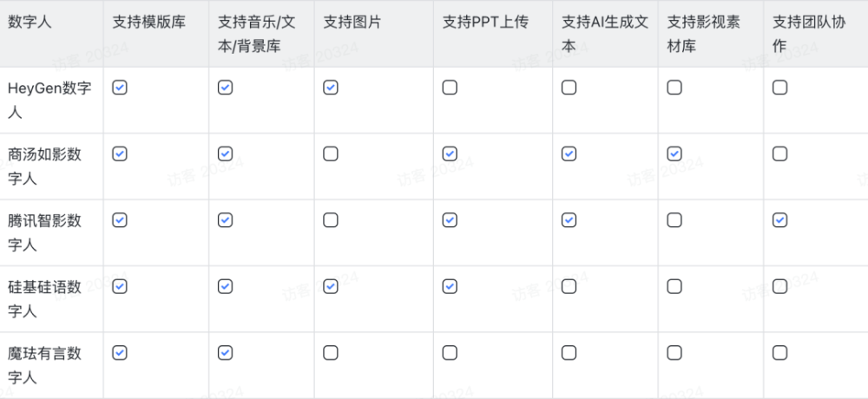Uncheck team collaboration for 腾讯智影数字人
This screenshot has height=399, width=868.
pyautogui.click(x=780, y=220)
